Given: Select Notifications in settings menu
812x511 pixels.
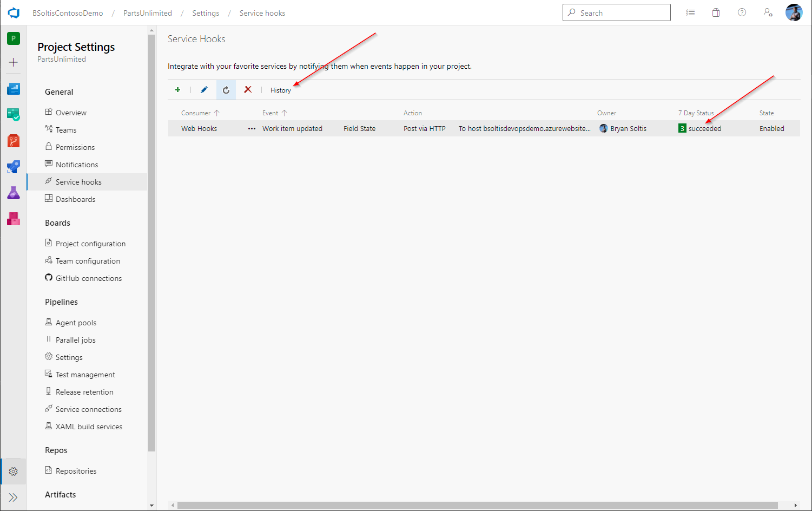Looking at the screenshot, I should pyautogui.click(x=77, y=165).
